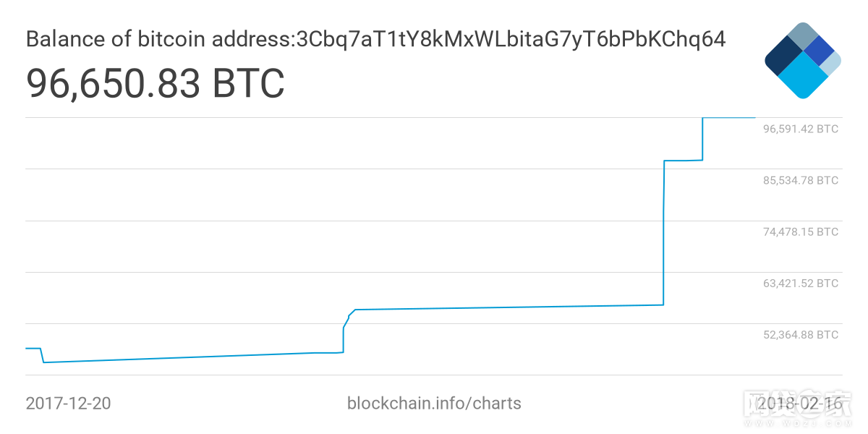Click the top plateau of the balance line
The image size is (868, 434).
pos(728,117)
